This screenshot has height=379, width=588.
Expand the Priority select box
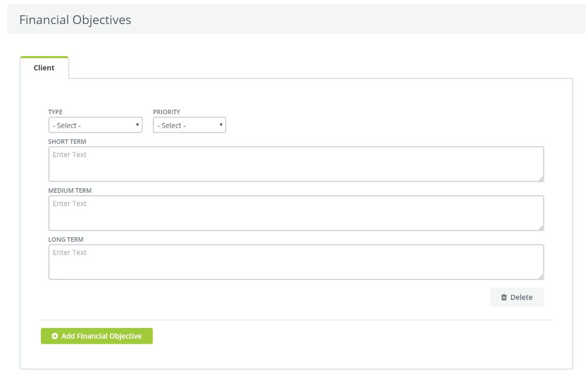189,125
